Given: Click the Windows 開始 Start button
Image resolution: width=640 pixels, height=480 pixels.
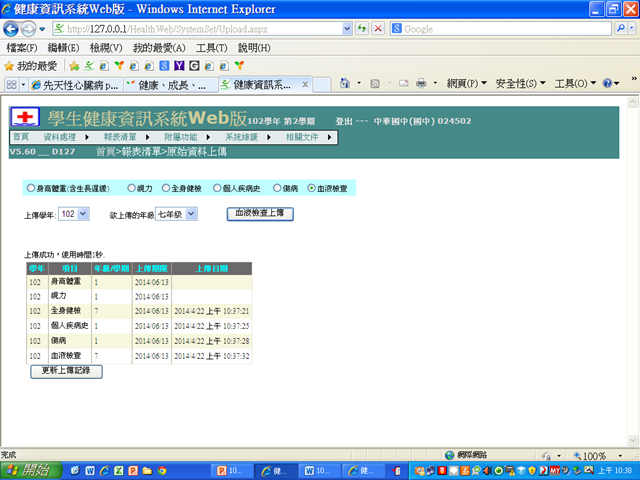Looking at the screenshot, I should [x=31, y=471].
